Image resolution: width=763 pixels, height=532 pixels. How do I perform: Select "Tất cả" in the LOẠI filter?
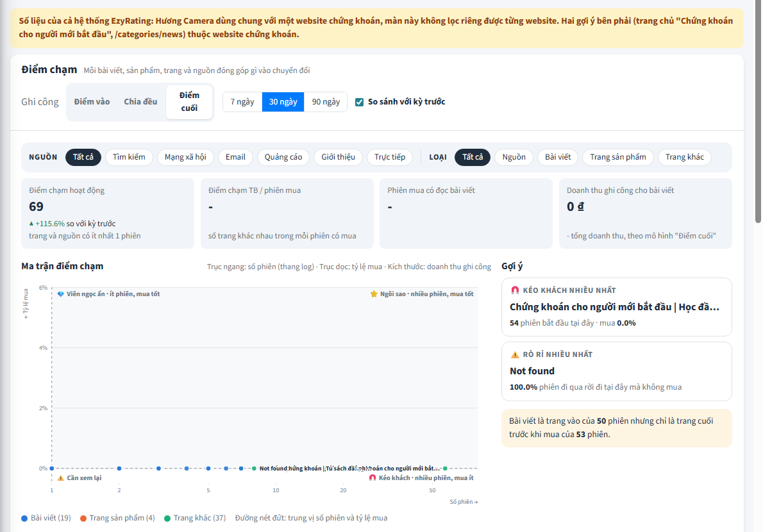(473, 157)
